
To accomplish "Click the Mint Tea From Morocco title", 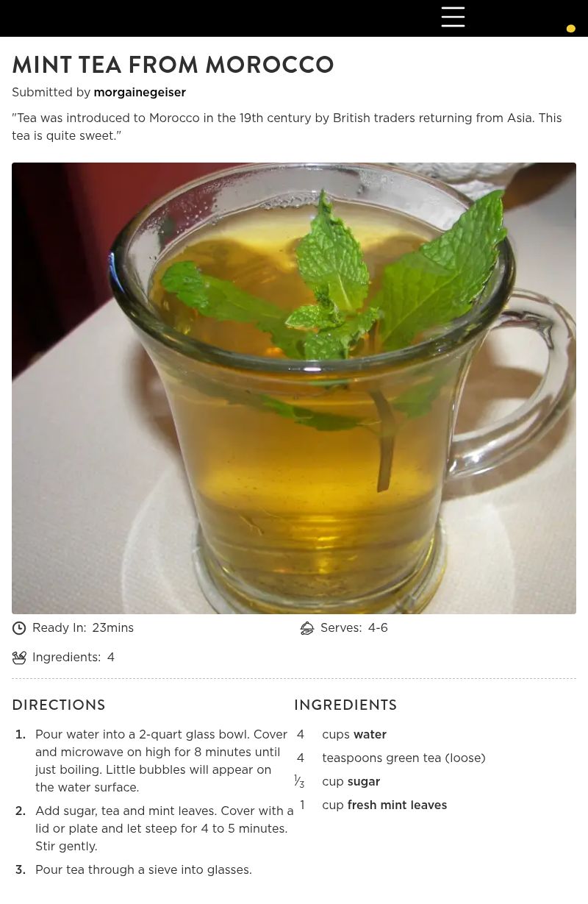I will point(173,65).
